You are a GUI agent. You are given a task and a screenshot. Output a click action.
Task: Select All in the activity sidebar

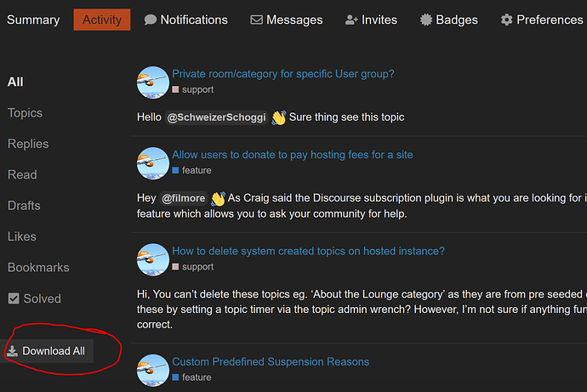coord(15,82)
